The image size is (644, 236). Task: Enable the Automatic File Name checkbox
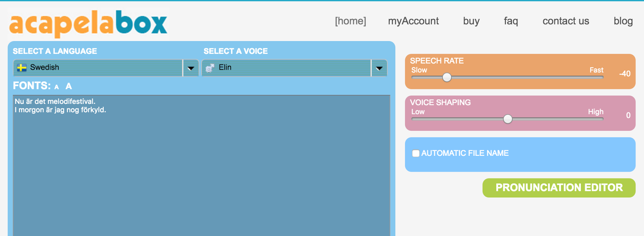(x=416, y=153)
